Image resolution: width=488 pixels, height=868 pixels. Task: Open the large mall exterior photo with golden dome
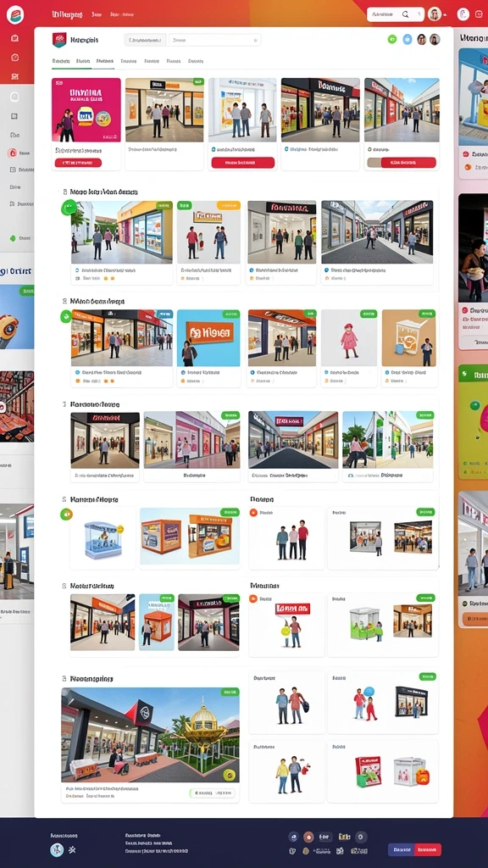(x=151, y=735)
